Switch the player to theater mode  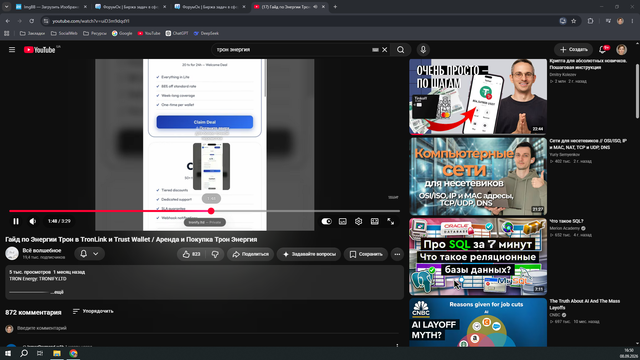click(x=374, y=221)
